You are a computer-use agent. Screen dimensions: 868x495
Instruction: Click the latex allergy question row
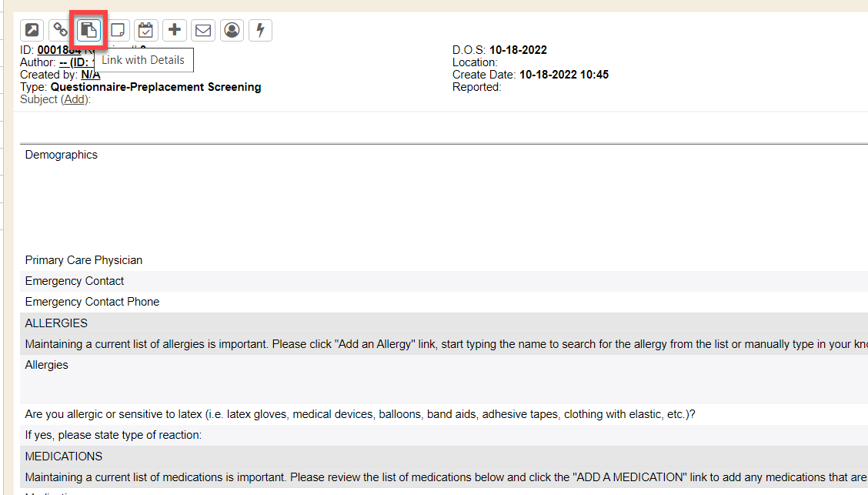pos(359,414)
